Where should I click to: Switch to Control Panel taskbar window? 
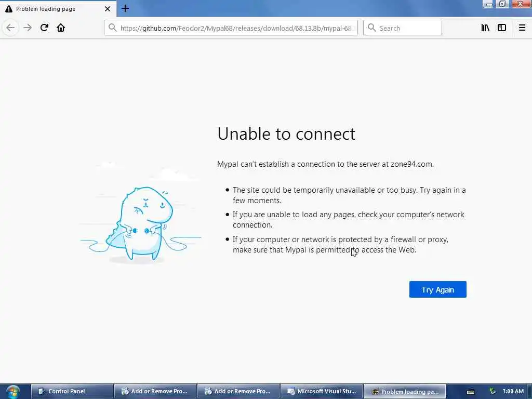click(72, 391)
